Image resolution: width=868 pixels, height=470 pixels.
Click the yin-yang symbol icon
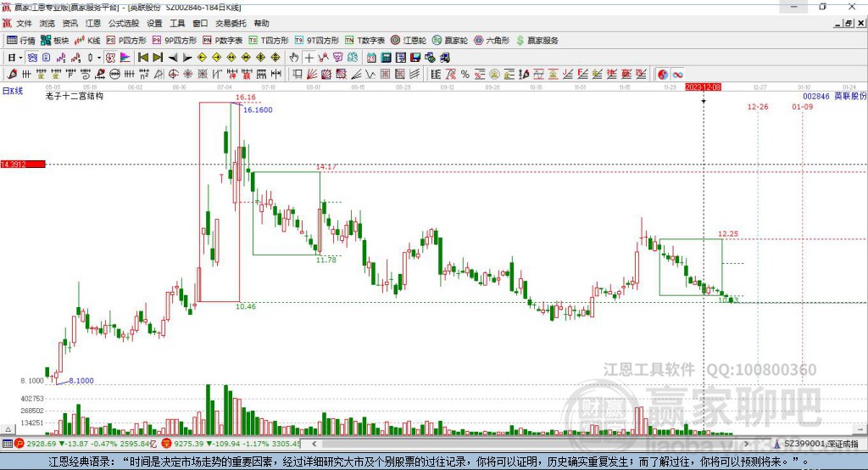pos(663,75)
